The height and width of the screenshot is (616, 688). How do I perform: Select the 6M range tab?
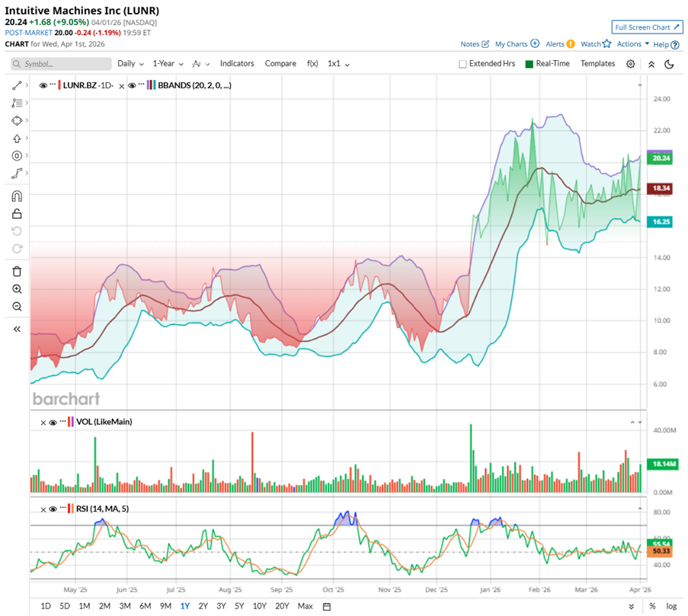coord(146,606)
